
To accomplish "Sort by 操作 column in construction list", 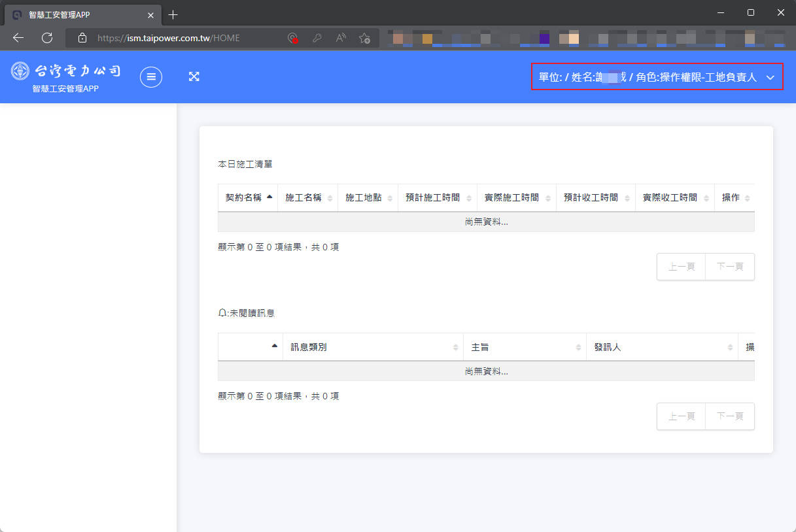I will [x=735, y=197].
